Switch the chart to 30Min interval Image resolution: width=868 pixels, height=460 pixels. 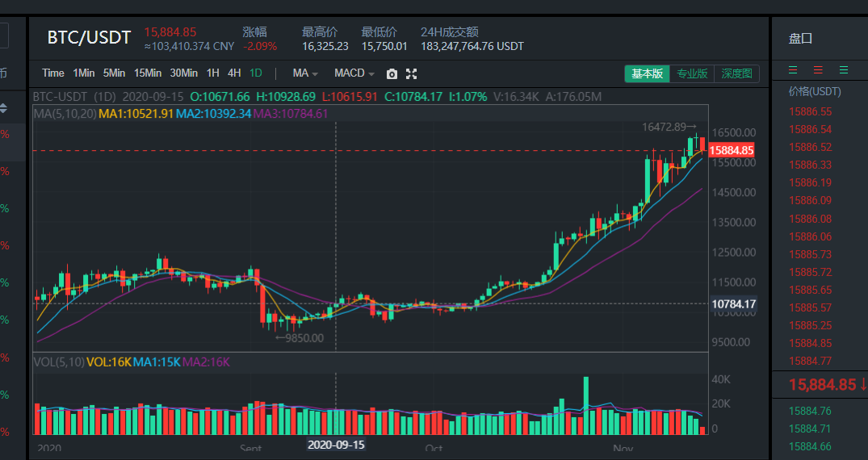point(184,73)
